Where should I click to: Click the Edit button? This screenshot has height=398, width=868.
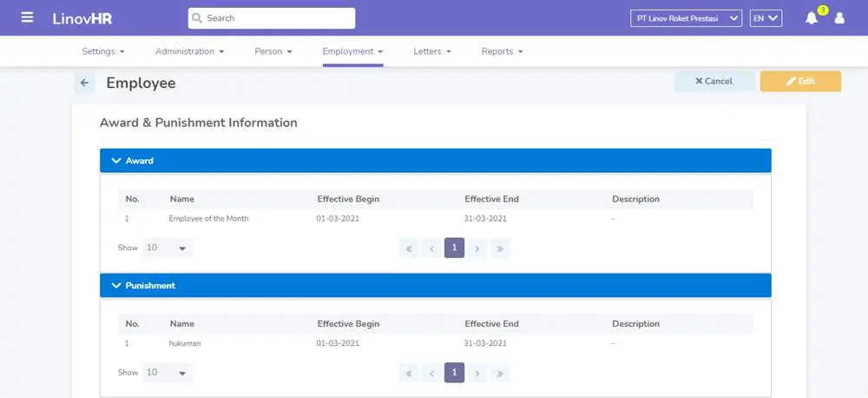pos(800,81)
